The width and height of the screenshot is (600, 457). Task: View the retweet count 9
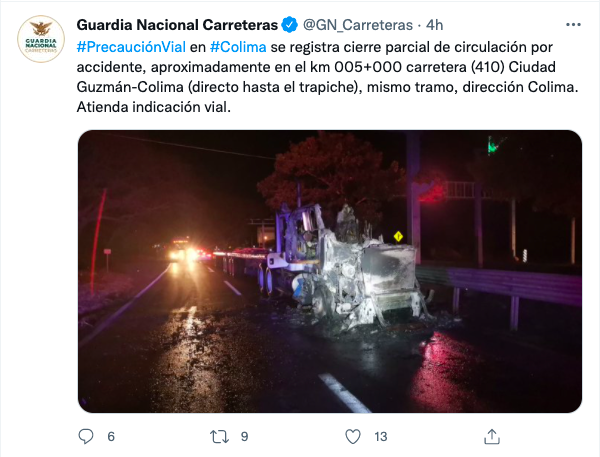coord(245,437)
